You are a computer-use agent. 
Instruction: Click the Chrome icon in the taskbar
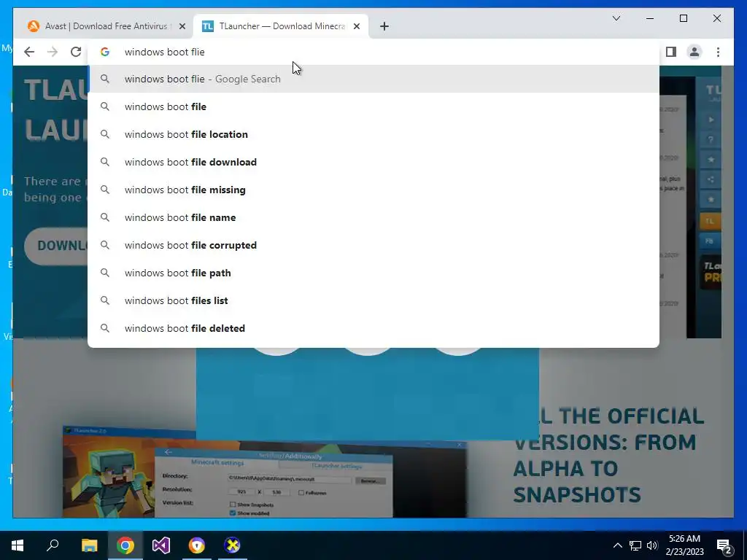(x=125, y=545)
